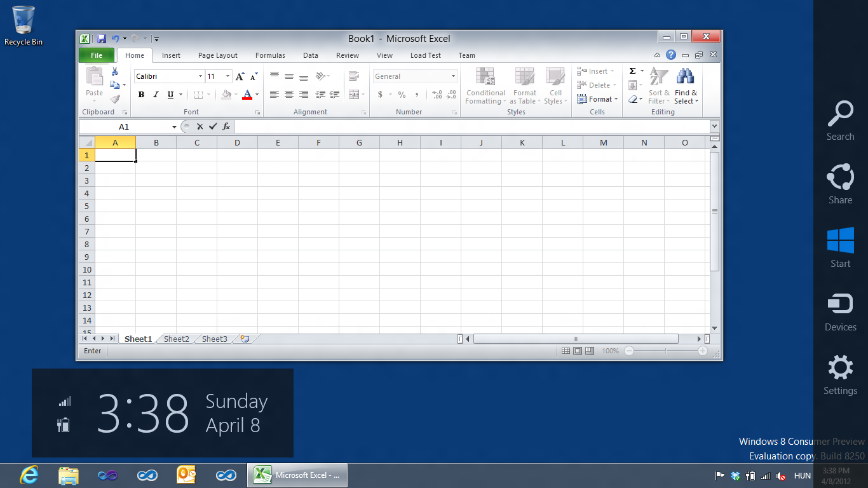This screenshot has height=488, width=868.
Task: Toggle Middle Align
Action: pyautogui.click(x=289, y=76)
